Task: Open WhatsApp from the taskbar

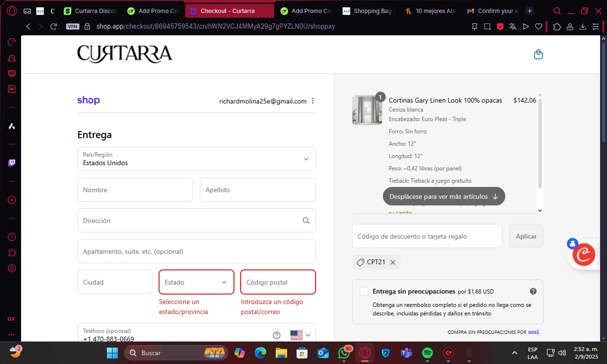Action: coord(344,353)
